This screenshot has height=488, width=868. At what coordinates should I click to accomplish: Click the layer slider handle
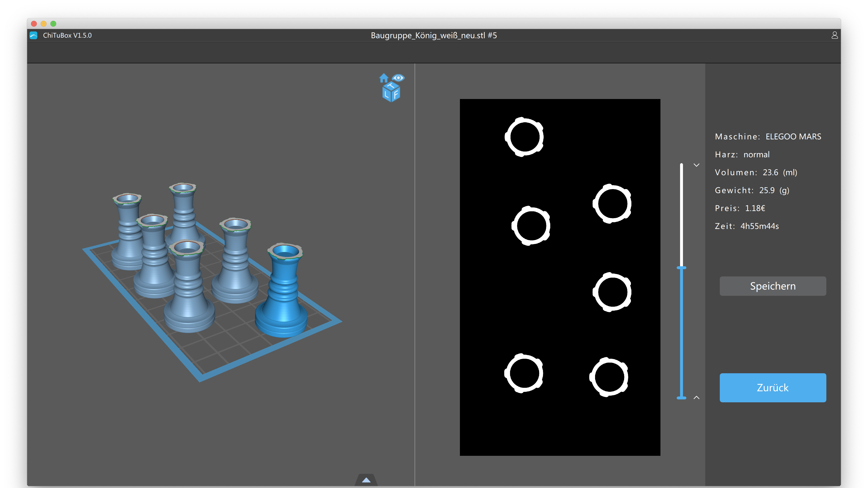tap(681, 268)
